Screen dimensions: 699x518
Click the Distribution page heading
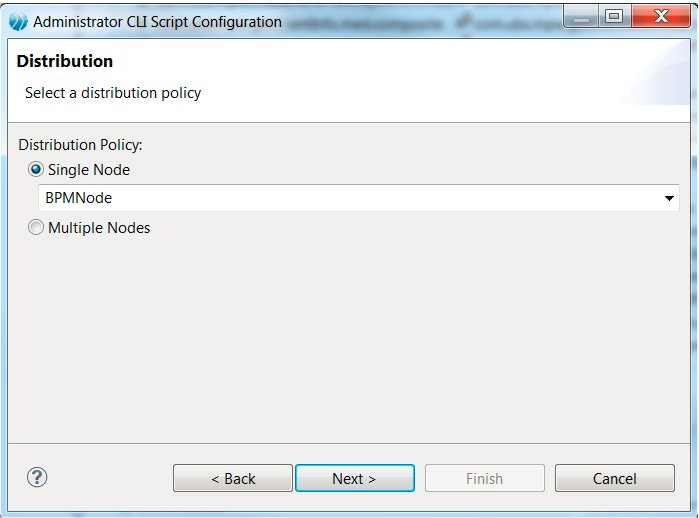tap(65, 62)
